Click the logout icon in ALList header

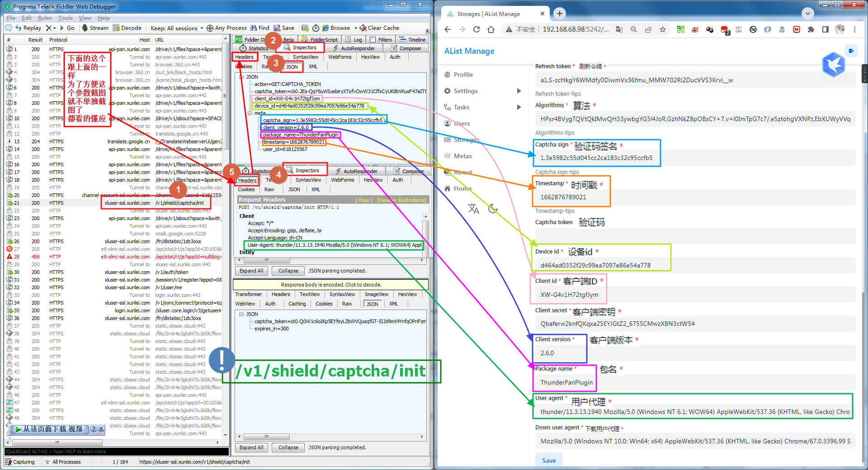[851, 51]
